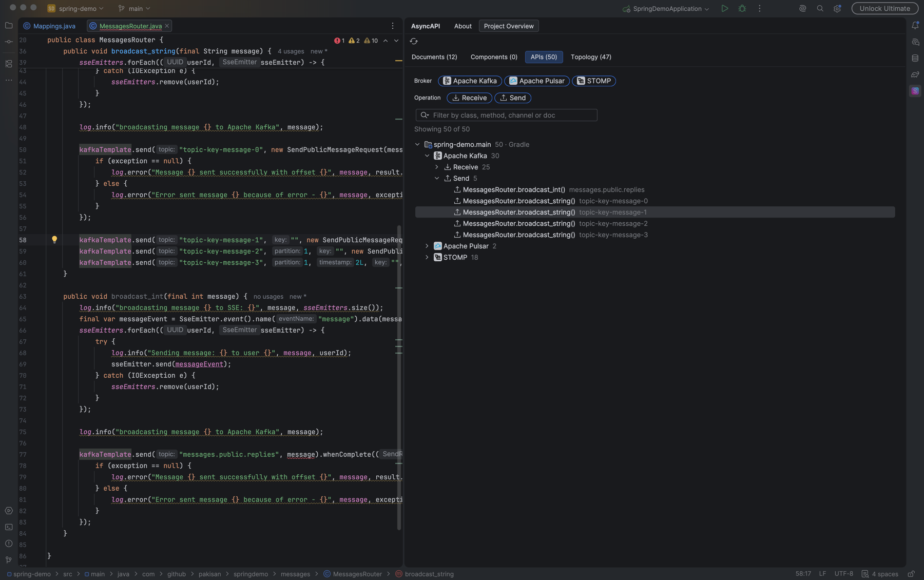Open more run actions menu in title bar
The width and height of the screenshot is (924, 580).
tap(759, 8)
